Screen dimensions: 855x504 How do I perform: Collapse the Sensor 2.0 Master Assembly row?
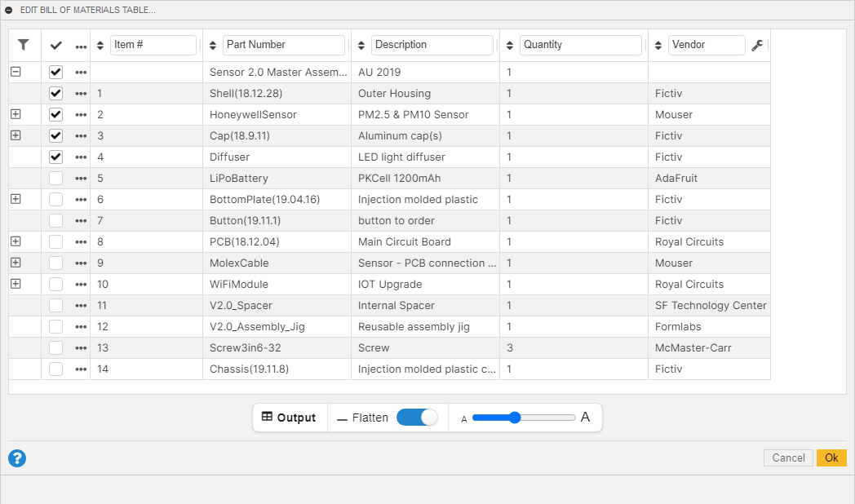pyautogui.click(x=16, y=72)
